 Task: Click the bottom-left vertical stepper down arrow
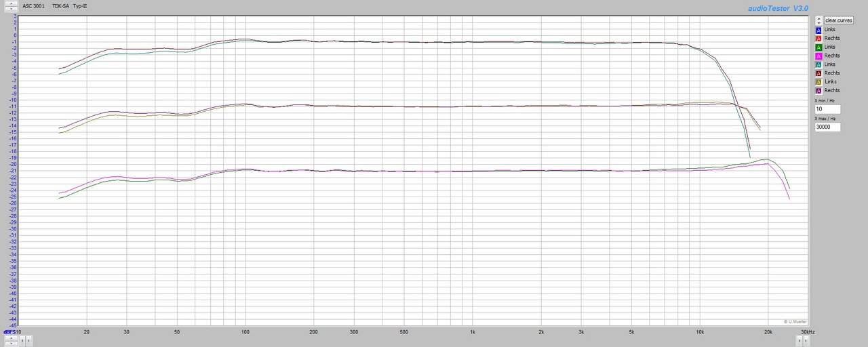pos(11,344)
